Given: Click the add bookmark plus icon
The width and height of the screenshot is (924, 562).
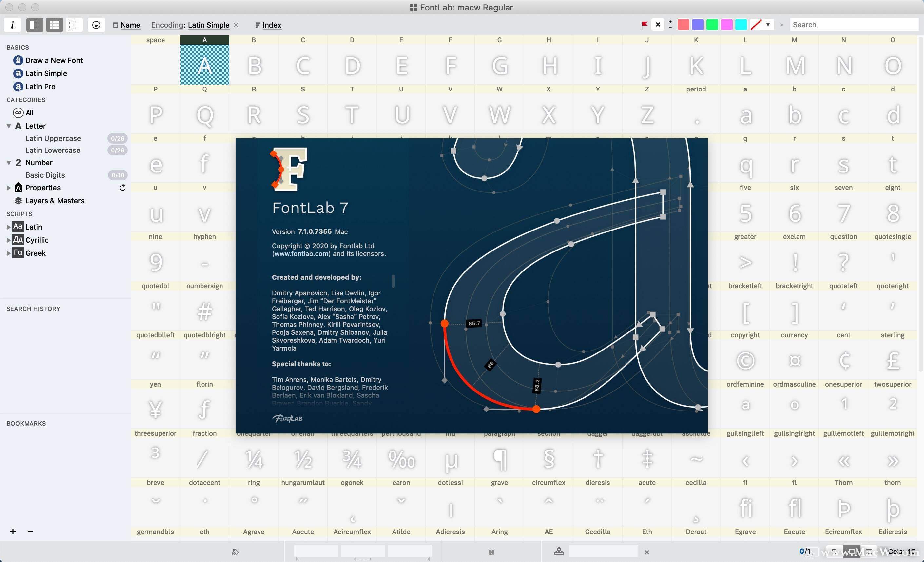Looking at the screenshot, I should coord(13,531).
